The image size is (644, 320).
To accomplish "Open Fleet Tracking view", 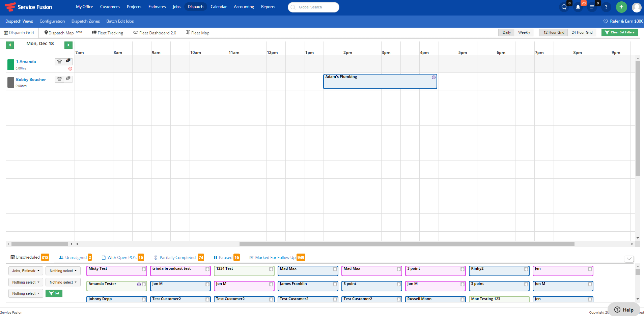I will pyautogui.click(x=107, y=33).
